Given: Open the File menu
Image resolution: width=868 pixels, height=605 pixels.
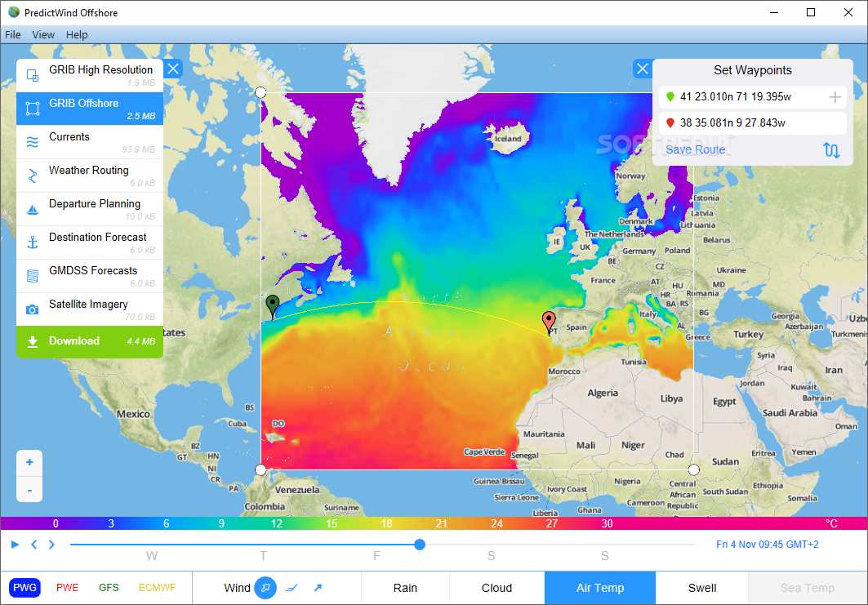Looking at the screenshot, I should point(13,35).
